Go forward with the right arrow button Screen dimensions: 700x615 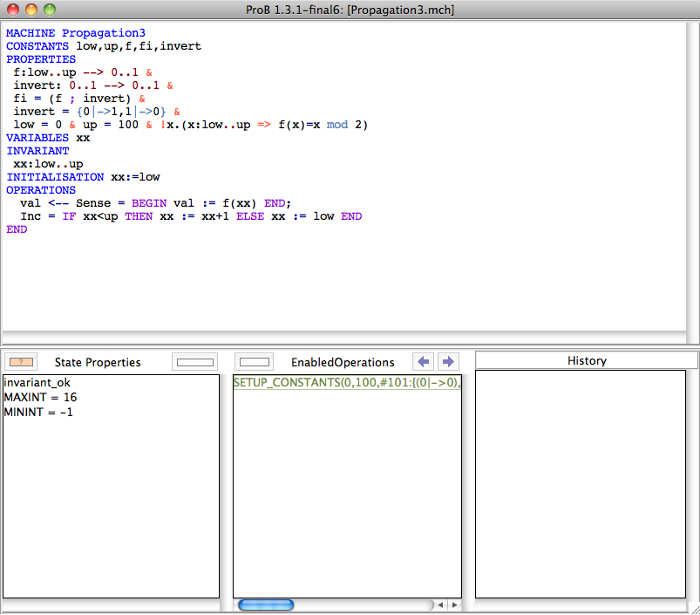[x=447, y=361]
